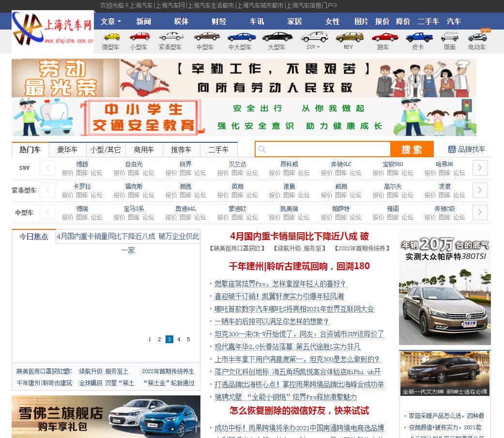Open the 文章 dropdown menu

[x=111, y=21]
